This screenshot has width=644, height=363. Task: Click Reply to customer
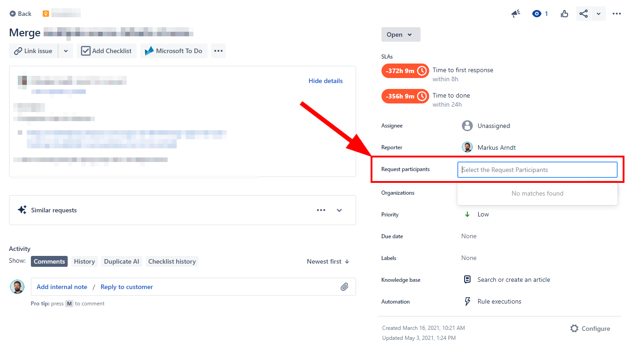click(126, 287)
